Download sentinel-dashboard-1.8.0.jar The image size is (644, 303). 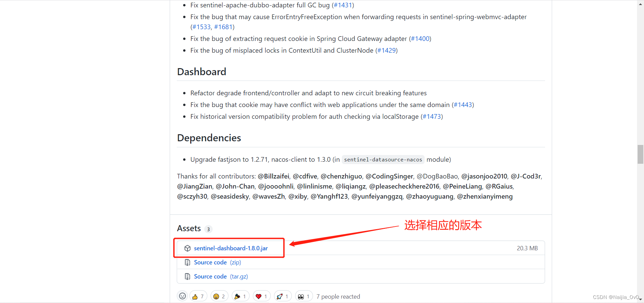231,248
